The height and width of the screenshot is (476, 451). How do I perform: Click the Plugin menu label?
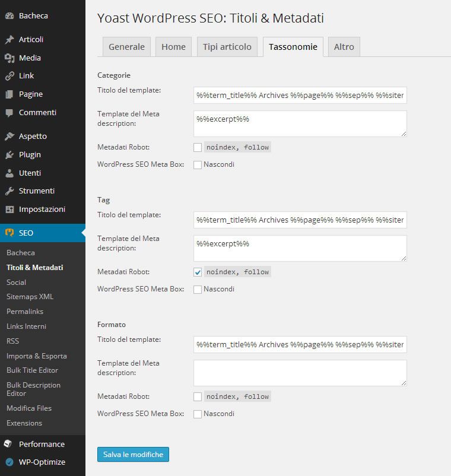pyautogui.click(x=30, y=155)
